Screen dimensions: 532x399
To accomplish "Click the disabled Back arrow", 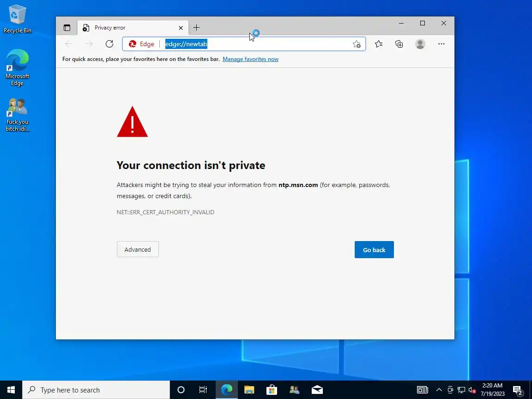I will click(x=68, y=44).
